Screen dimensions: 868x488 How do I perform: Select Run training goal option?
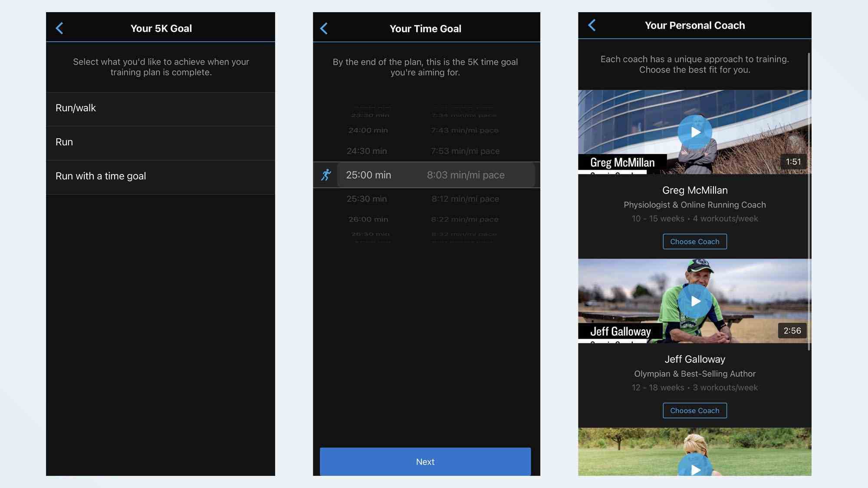tap(161, 142)
